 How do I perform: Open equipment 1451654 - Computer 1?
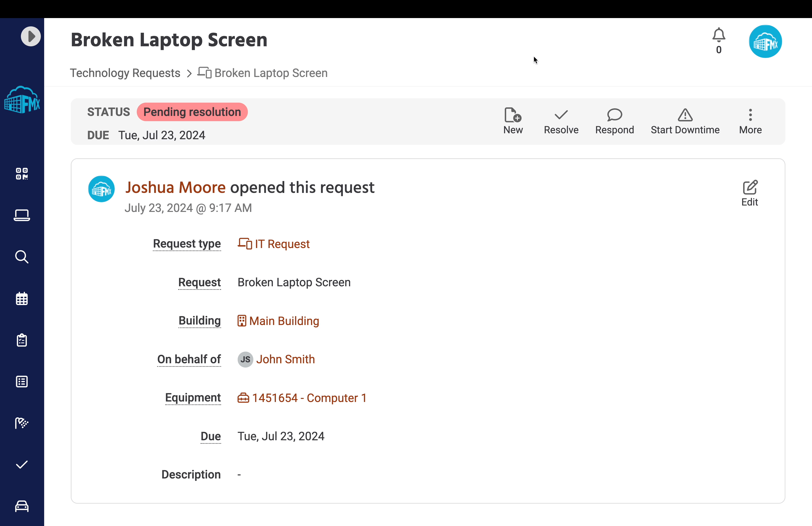(x=309, y=398)
